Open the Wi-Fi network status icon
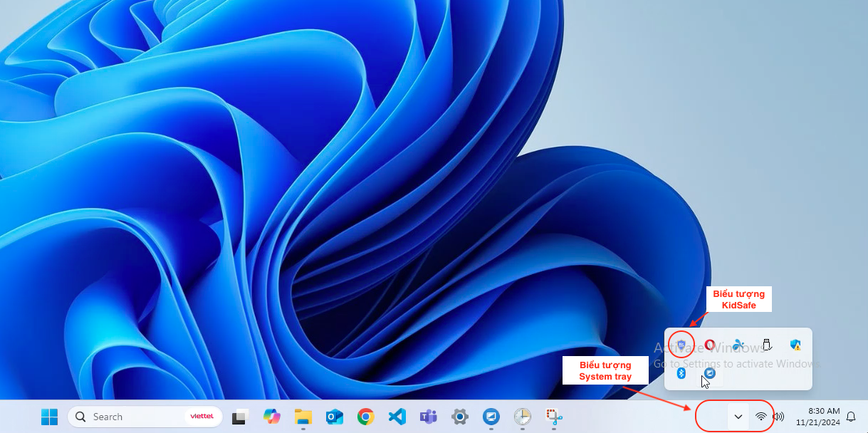868x433 pixels. tap(761, 417)
